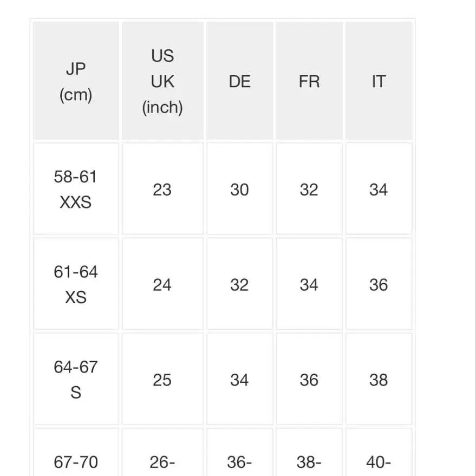The height and width of the screenshot is (476, 476).
Task: Click the IT column header
Action: (379, 81)
